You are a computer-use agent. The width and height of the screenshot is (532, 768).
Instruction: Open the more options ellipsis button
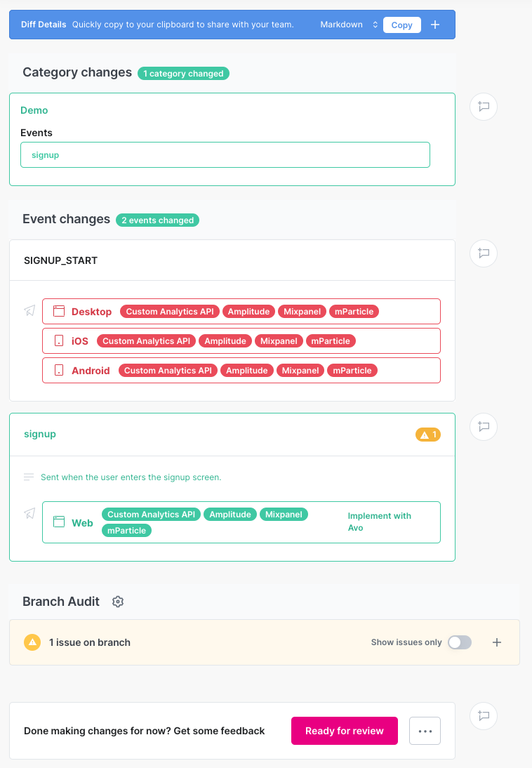point(425,731)
